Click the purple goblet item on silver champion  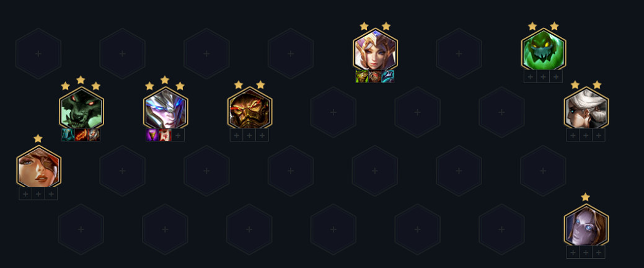[x=152, y=135]
